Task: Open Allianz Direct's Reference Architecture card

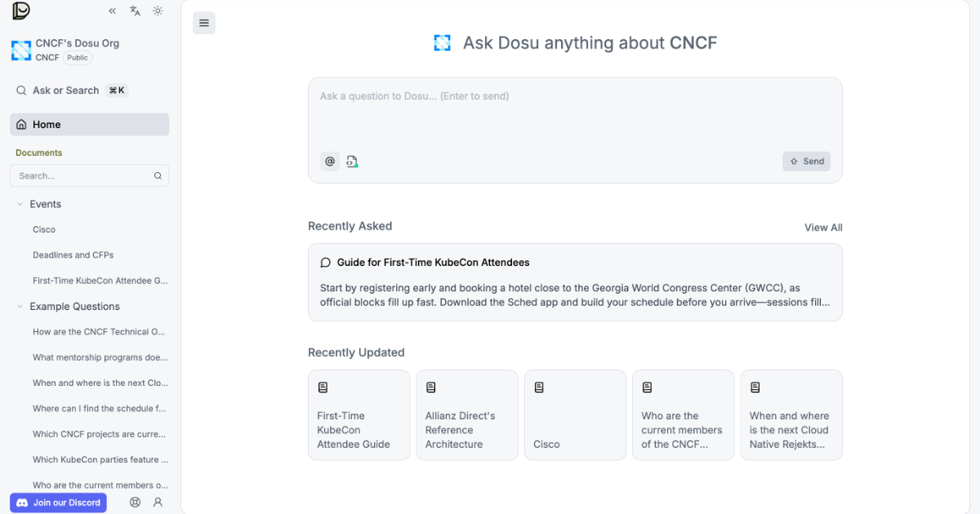Action: (467, 415)
